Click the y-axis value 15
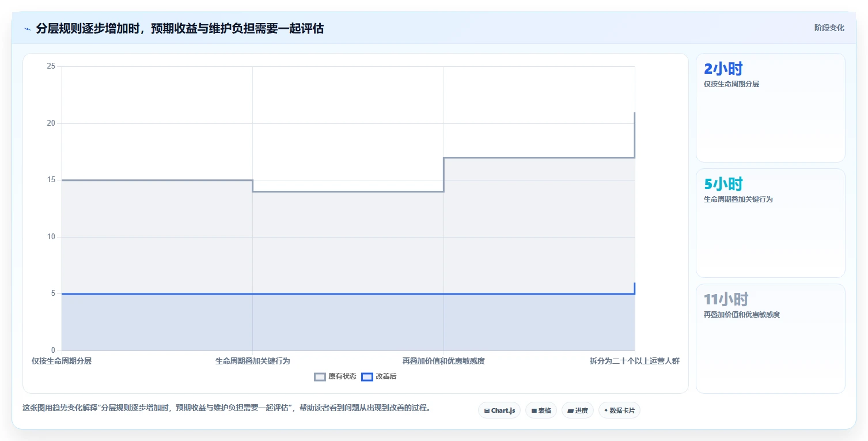This screenshot has height=441, width=868. [x=51, y=180]
